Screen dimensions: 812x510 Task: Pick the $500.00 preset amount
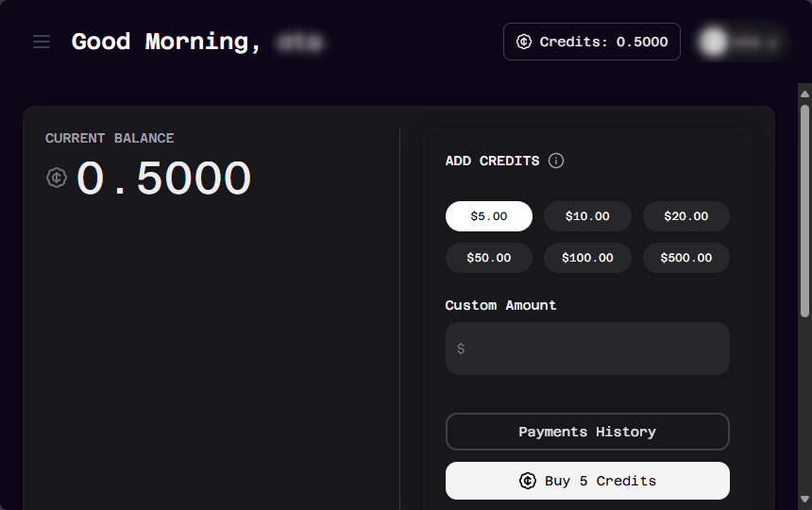pos(686,258)
